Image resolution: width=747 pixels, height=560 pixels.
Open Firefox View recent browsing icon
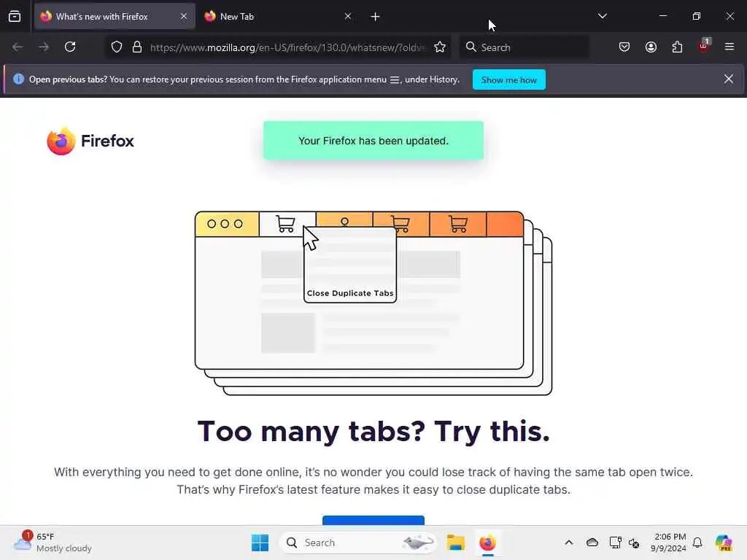[15, 17]
